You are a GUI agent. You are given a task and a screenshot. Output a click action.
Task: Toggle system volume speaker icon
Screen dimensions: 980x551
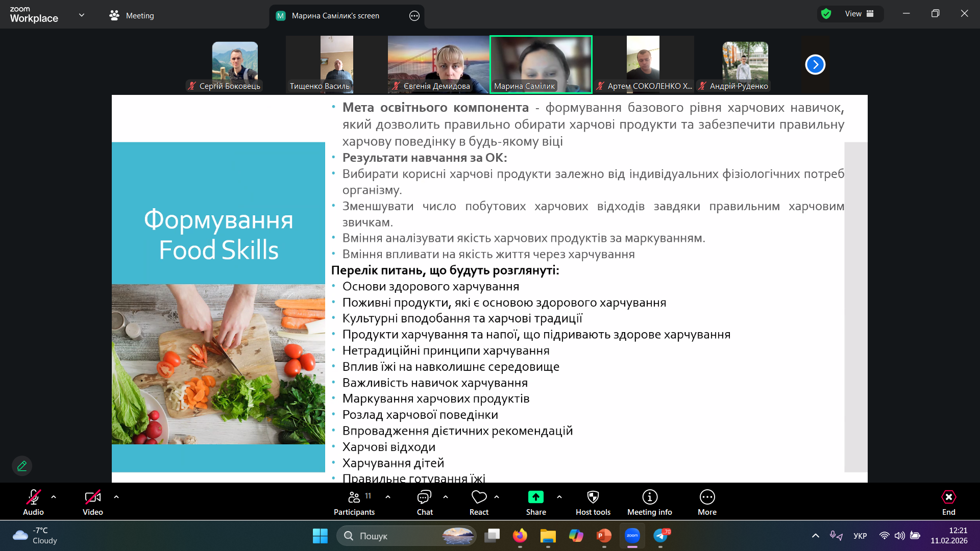point(899,536)
